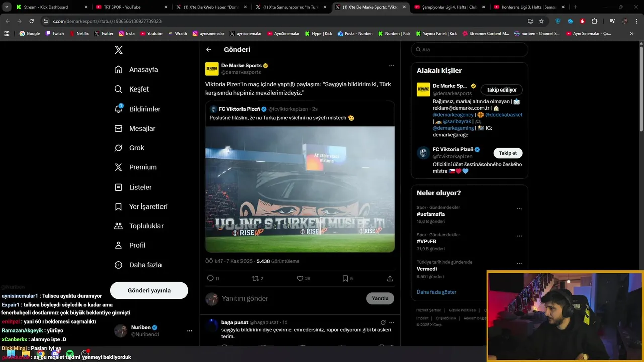This screenshot has width=644, height=362.
Task: Open Insta bookmark
Action: point(126,34)
